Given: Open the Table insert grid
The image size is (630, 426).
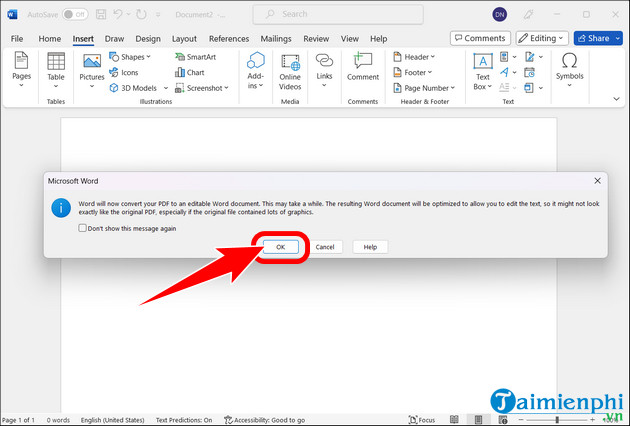Looking at the screenshot, I should click(x=56, y=70).
